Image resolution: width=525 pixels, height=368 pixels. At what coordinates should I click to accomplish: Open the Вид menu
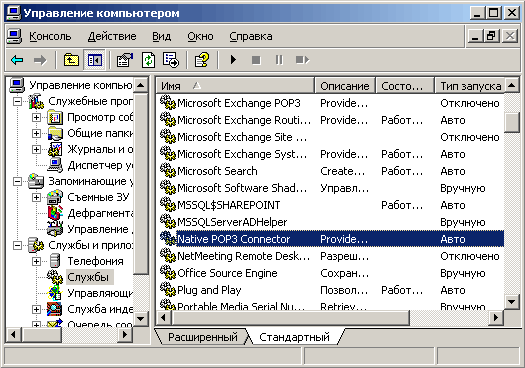point(162,36)
